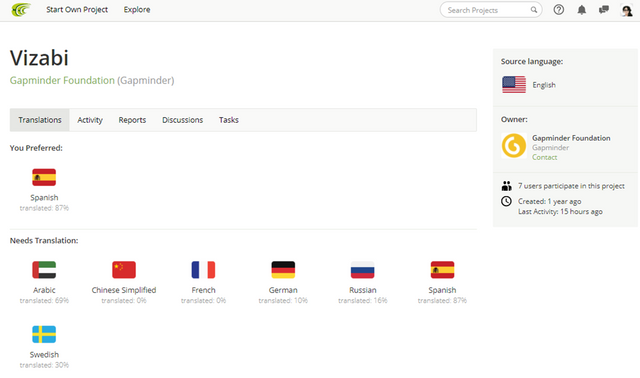This screenshot has height=378, width=640.
Task: Click the Vizabi project title
Action: tap(39, 58)
